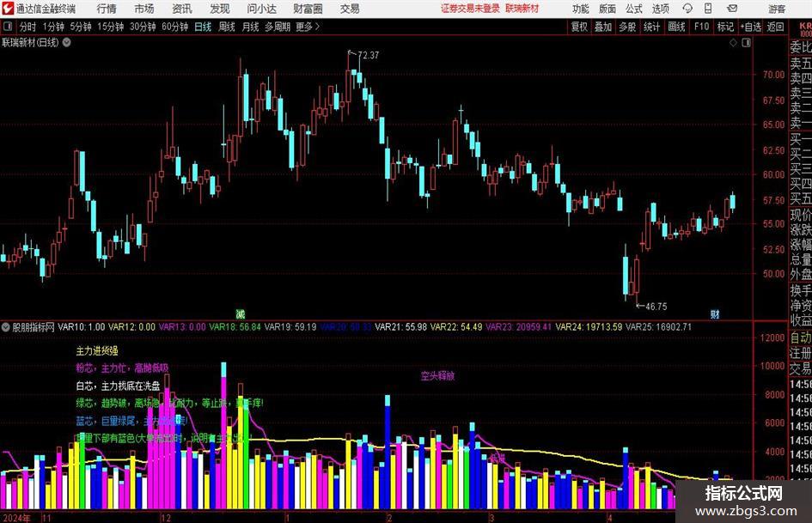This screenshot has width=812, height=523.
Task: Open the 财富圈 menu
Action: point(308,9)
